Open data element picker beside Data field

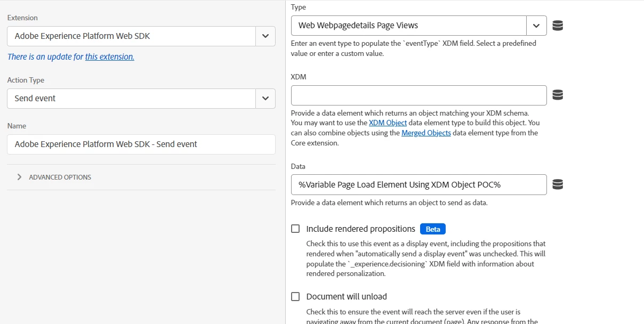pos(558,184)
